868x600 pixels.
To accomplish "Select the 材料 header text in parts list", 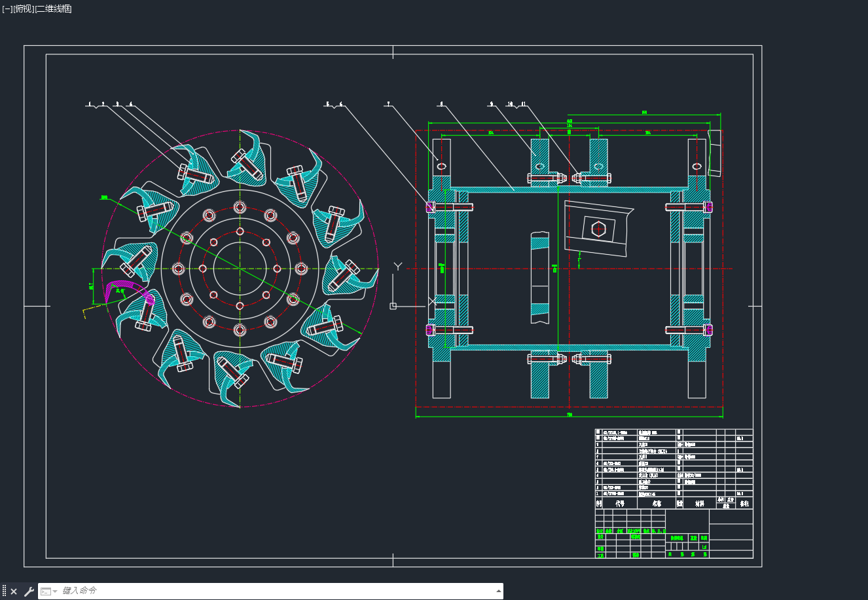I will tap(700, 504).
